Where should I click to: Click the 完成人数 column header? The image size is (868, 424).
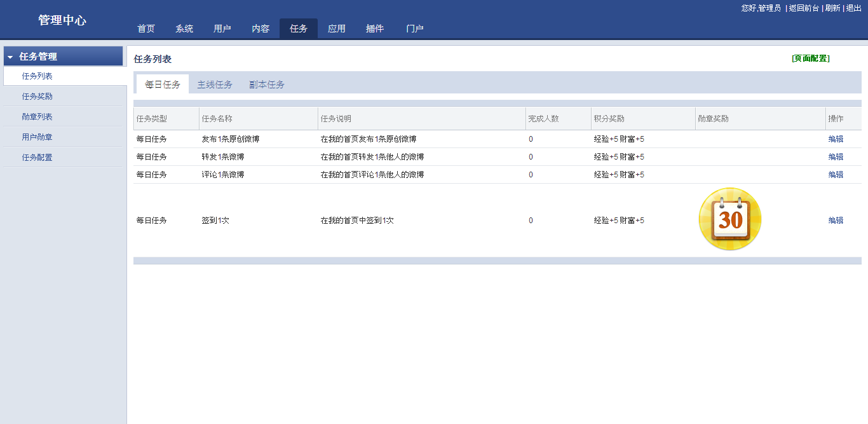543,119
